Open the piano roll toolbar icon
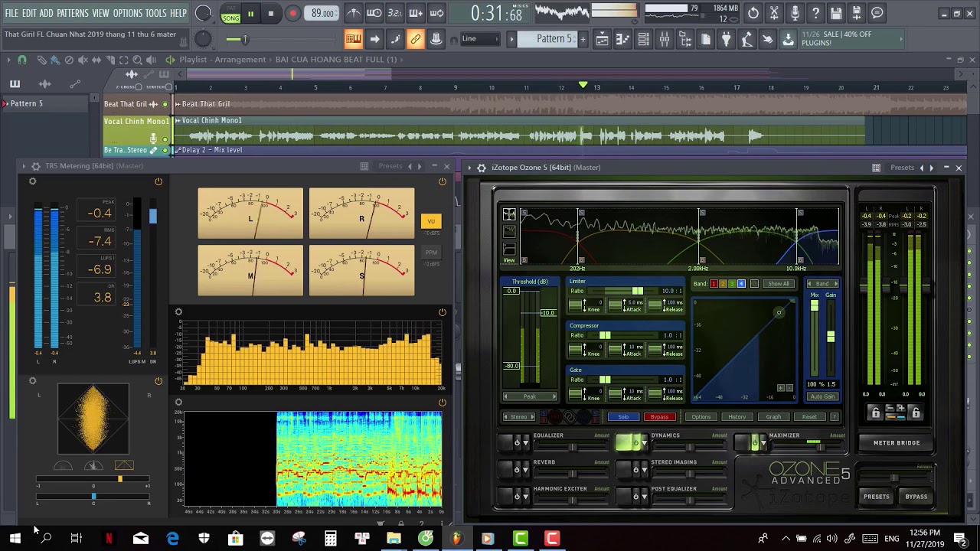980x551 pixels. (623, 39)
